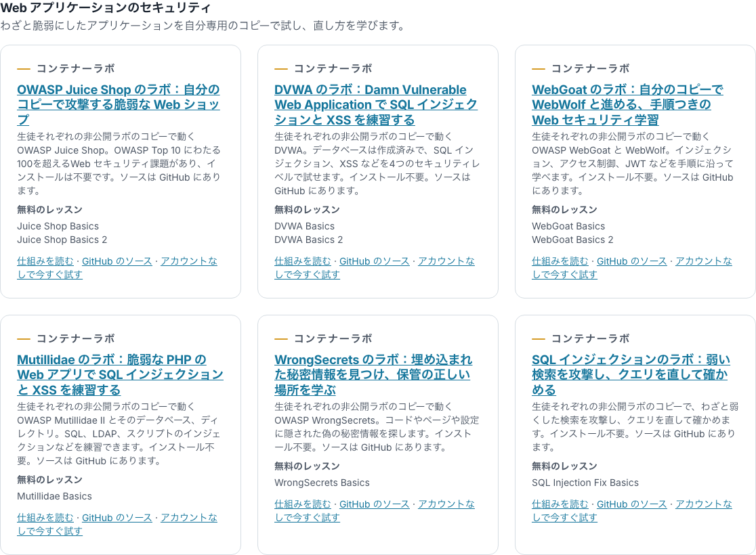Click 仕組みを読む in the WebGoat card

[x=560, y=261]
